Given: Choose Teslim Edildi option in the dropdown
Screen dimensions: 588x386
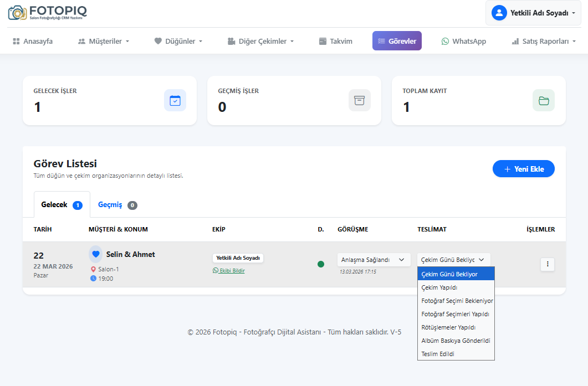Looking at the screenshot, I should (x=438, y=354).
